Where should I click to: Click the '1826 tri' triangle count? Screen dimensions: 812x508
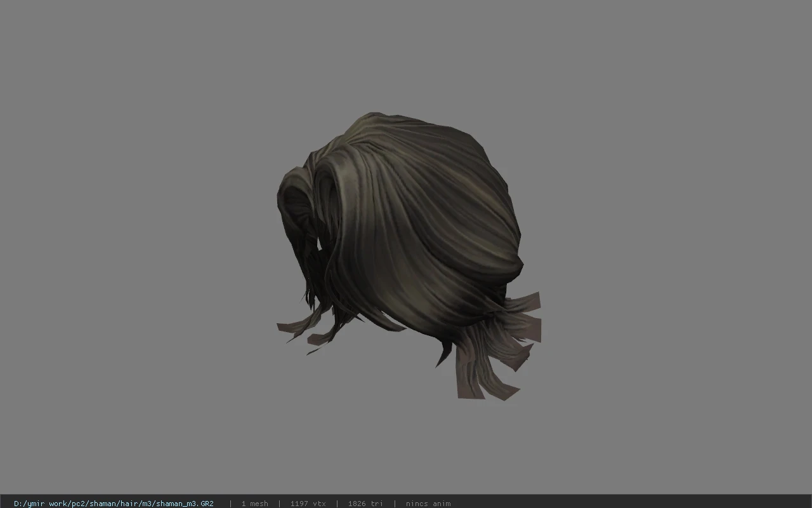[x=365, y=504]
